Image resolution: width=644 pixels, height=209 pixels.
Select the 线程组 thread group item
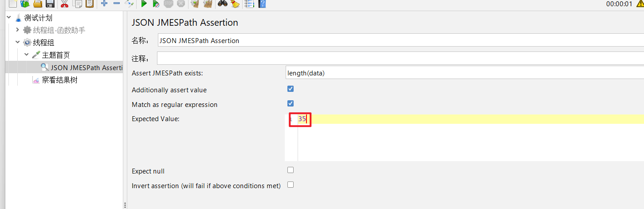pos(43,43)
